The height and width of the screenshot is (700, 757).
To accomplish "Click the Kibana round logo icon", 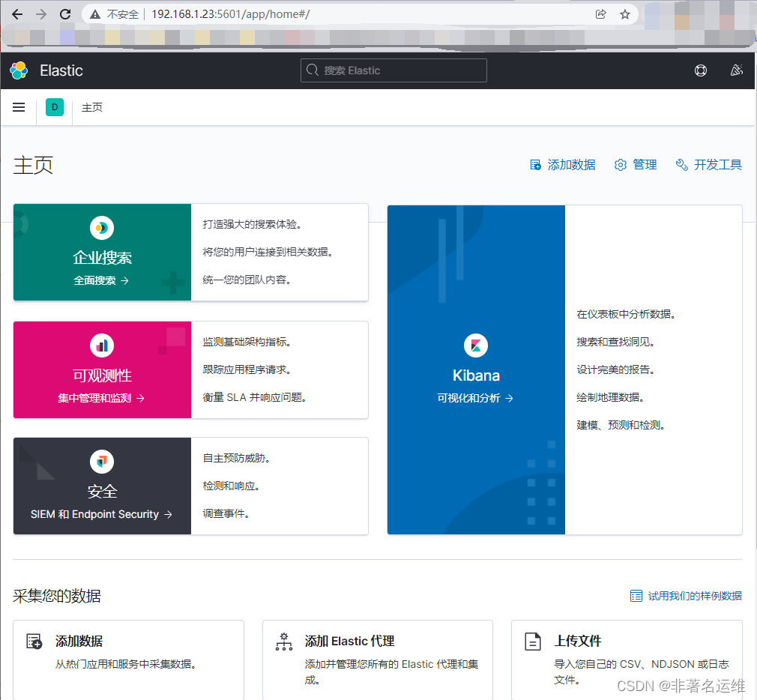I will (476, 346).
